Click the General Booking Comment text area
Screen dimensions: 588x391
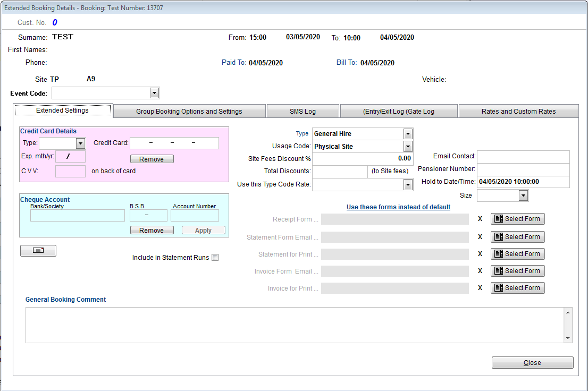(x=295, y=325)
